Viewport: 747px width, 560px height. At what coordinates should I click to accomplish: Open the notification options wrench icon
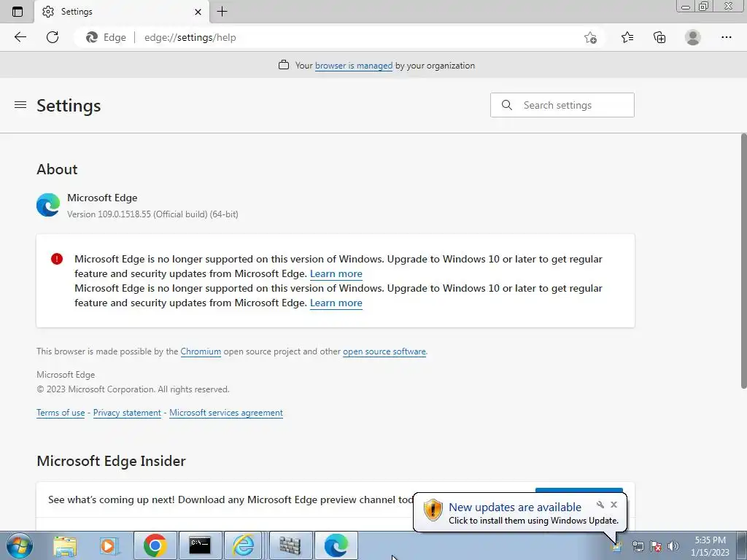pos(600,505)
